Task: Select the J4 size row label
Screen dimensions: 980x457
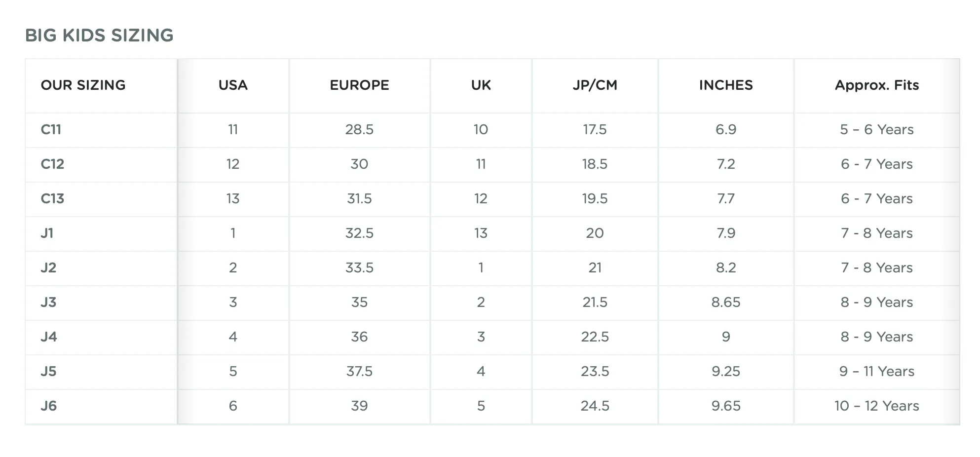Action: click(x=48, y=337)
